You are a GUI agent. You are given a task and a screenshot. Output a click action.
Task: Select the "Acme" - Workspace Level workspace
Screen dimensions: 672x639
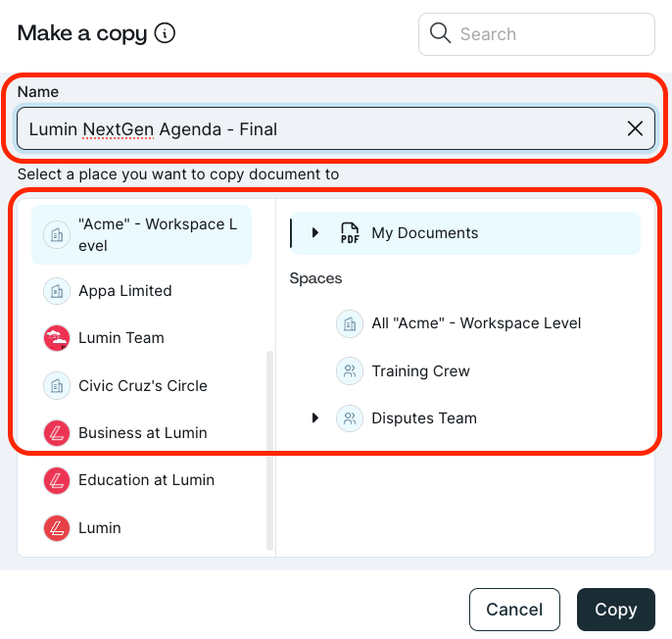[x=141, y=234]
